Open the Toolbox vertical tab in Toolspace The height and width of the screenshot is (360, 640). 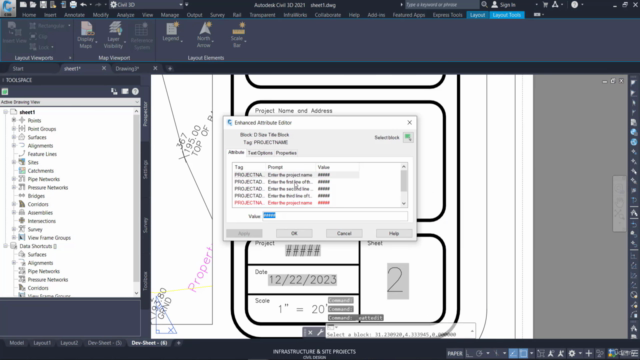(145, 281)
